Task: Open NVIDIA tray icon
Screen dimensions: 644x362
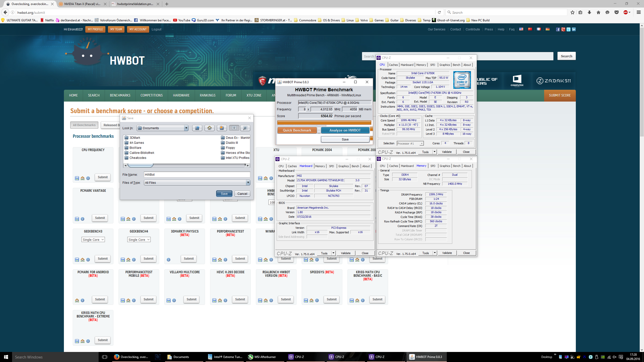Action: coord(603,357)
